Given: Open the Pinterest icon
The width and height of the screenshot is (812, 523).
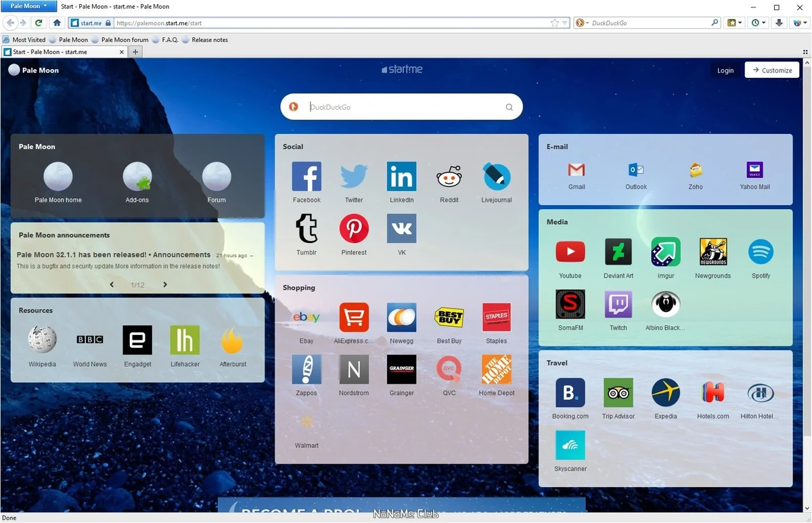Looking at the screenshot, I should [354, 229].
